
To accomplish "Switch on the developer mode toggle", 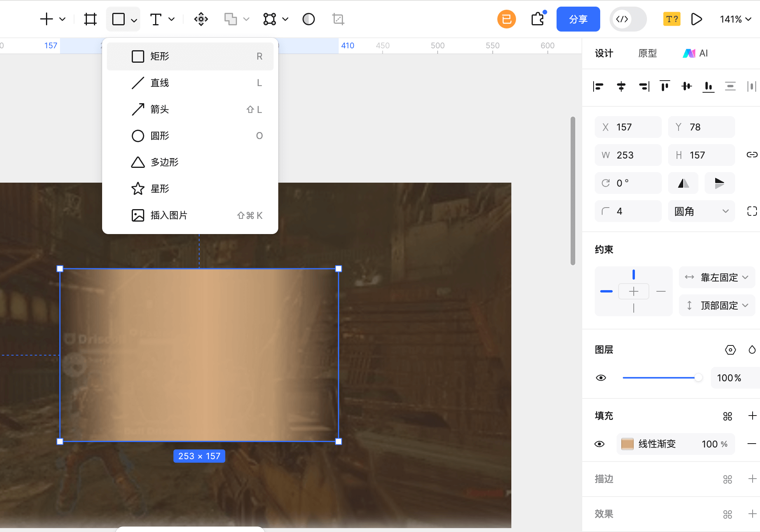I will pyautogui.click(x=627, y=19).
